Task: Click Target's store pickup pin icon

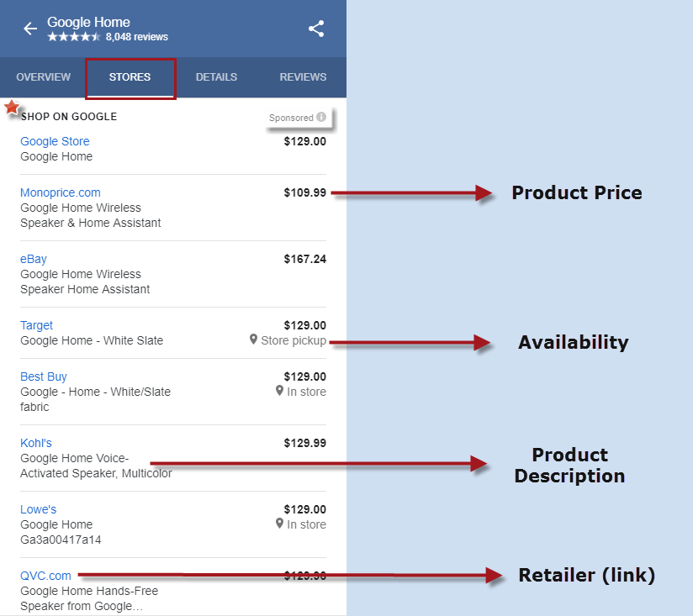Action: tap(253, 340)
